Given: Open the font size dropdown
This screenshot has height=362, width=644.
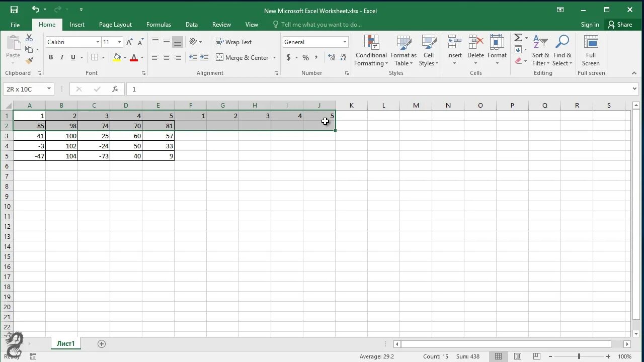Looking at the screenshot, I should click(x=120, y=42).
